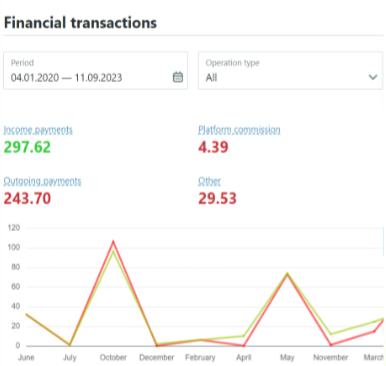Click the 60 y-axis value
Viewport: 386px width, 366px height.
(x=16, y=287)
